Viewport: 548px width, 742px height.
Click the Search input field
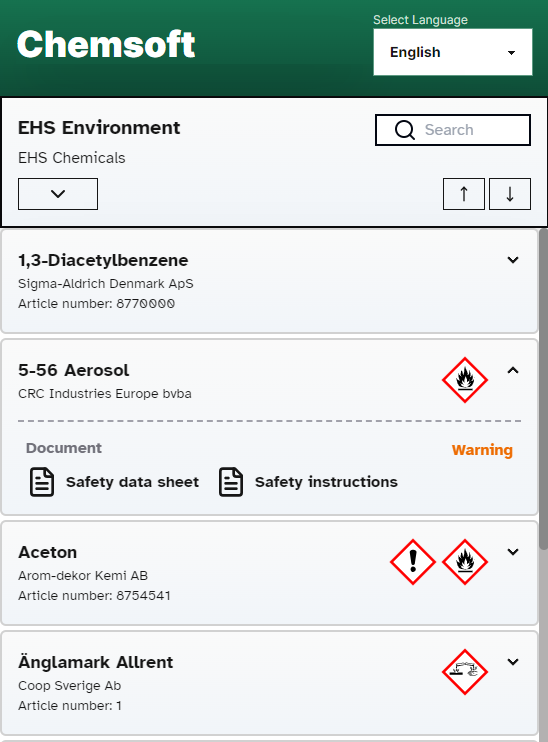[453, 130]
